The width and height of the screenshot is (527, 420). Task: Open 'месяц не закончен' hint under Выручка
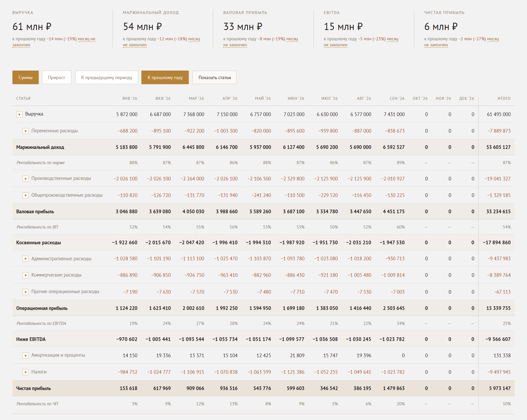[x=87, y=39]
